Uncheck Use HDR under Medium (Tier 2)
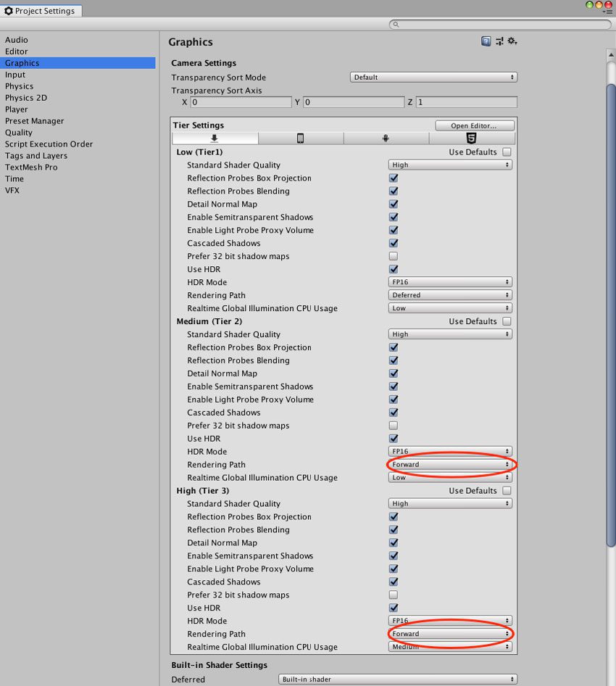This screenshot has height=686, width=616. [x=394, y=439]
